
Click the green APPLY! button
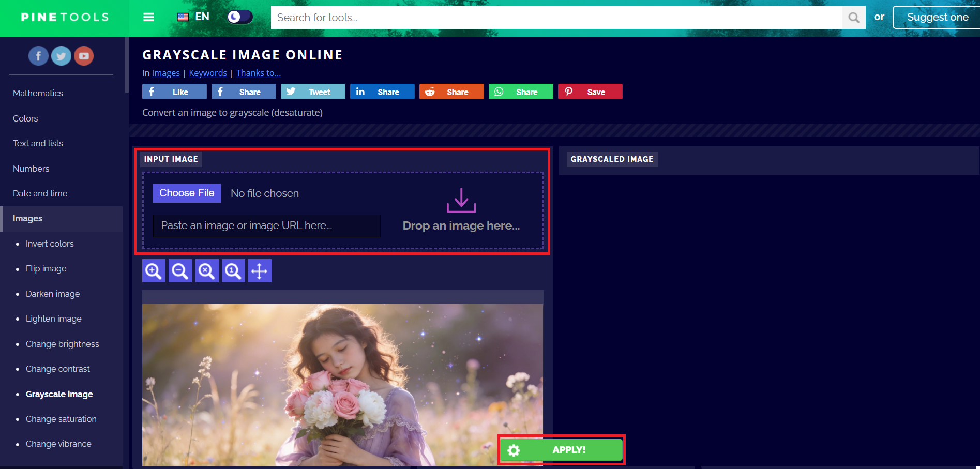[562, 450]
